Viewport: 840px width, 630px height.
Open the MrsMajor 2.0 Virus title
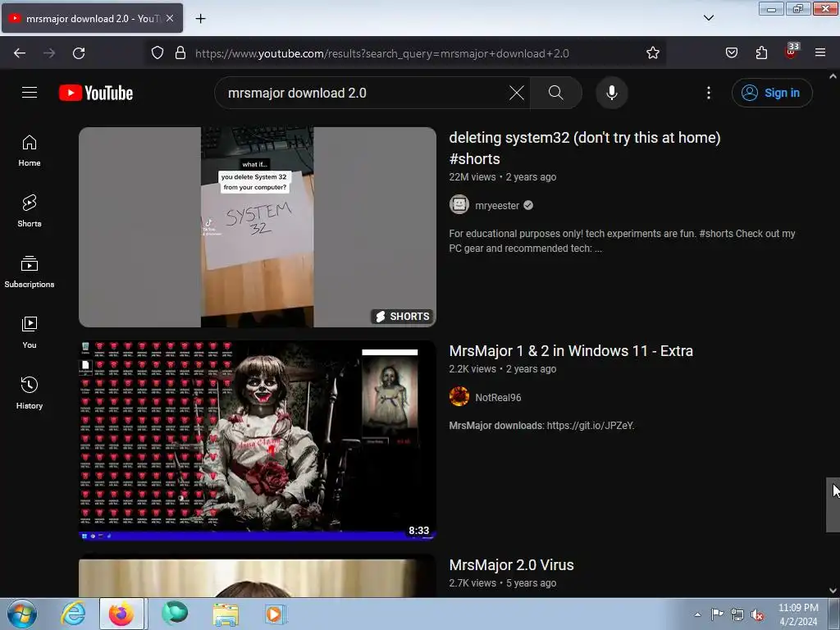coord(511,565)
